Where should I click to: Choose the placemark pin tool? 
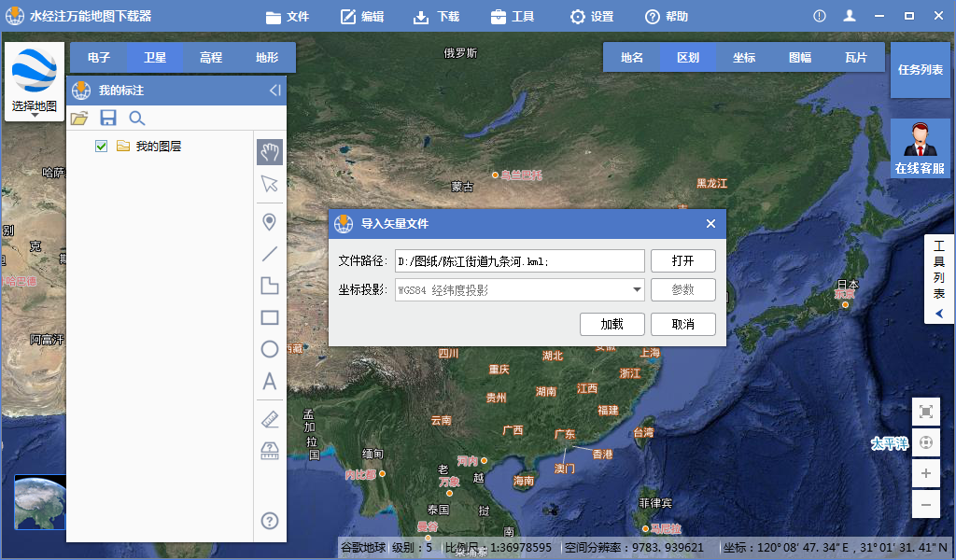pyautogui.click(x=270, y=222)
